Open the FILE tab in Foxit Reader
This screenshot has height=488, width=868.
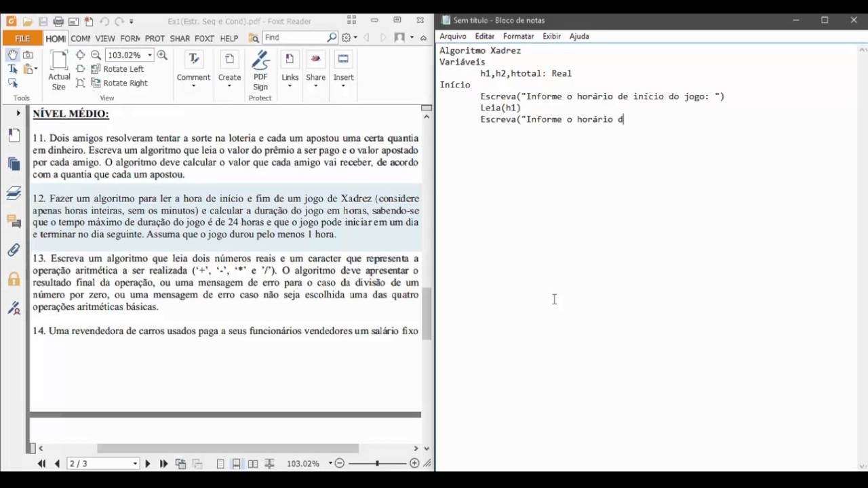[22, 39]
